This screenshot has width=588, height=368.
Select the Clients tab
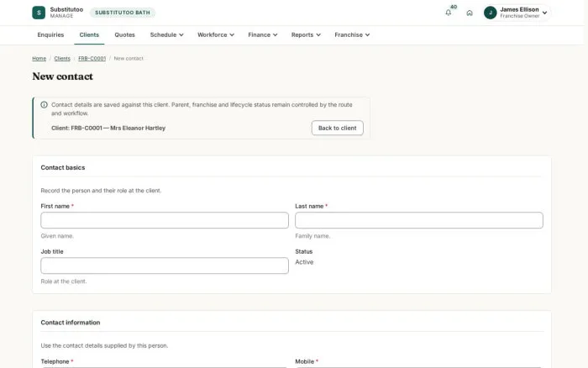[89, 35]
